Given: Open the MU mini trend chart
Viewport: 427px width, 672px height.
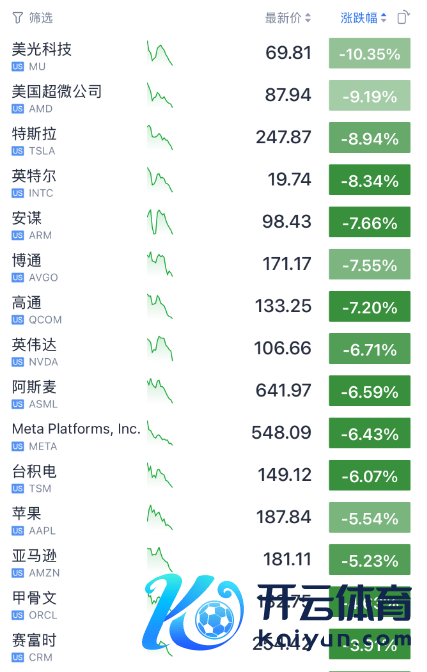Looking at the screenshot, I should (160, 53).
